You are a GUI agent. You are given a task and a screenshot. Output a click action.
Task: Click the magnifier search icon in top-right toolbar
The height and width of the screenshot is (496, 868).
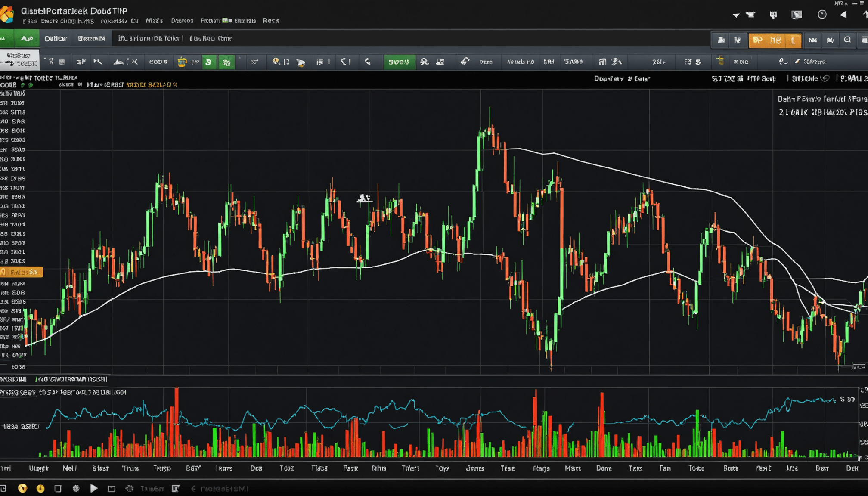point(847,40)
